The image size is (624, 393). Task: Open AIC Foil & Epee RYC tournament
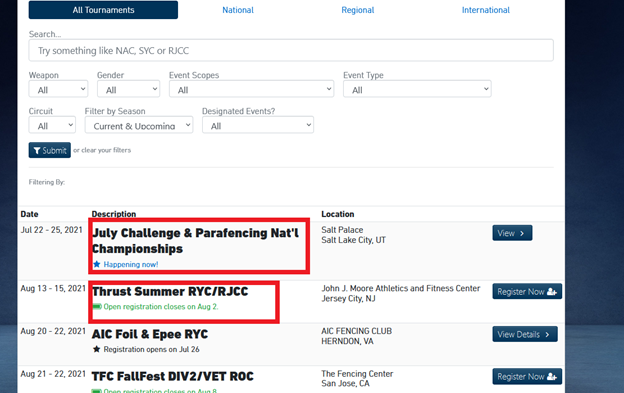tap(150, 334)
